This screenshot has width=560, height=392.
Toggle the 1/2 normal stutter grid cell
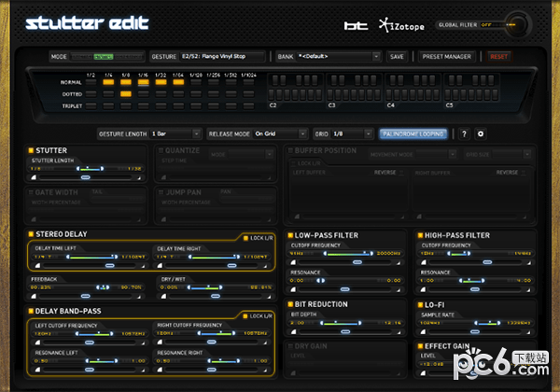(91, 82)
